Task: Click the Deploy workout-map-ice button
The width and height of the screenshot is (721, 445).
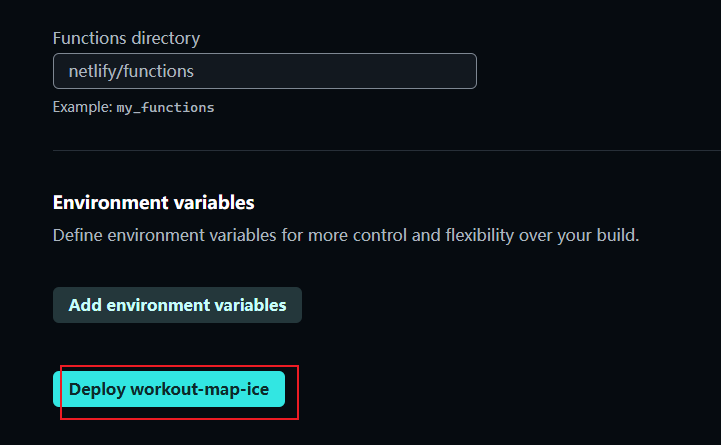Action: click(x=169, y=389)
